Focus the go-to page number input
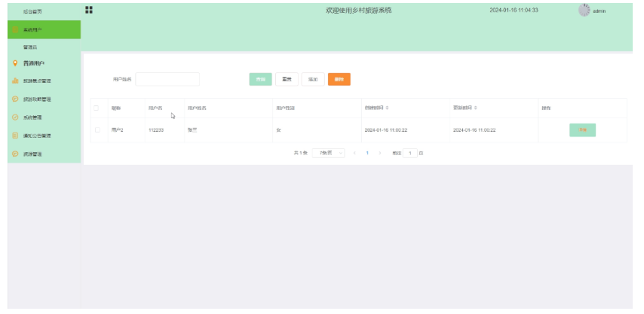 tap(410, 153)
